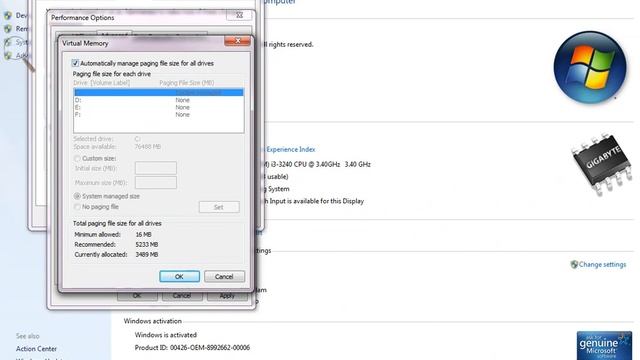Click the shield icon beside Change settings
The height and width of the screenshot is (360, 640).
[x=574, y=264]
